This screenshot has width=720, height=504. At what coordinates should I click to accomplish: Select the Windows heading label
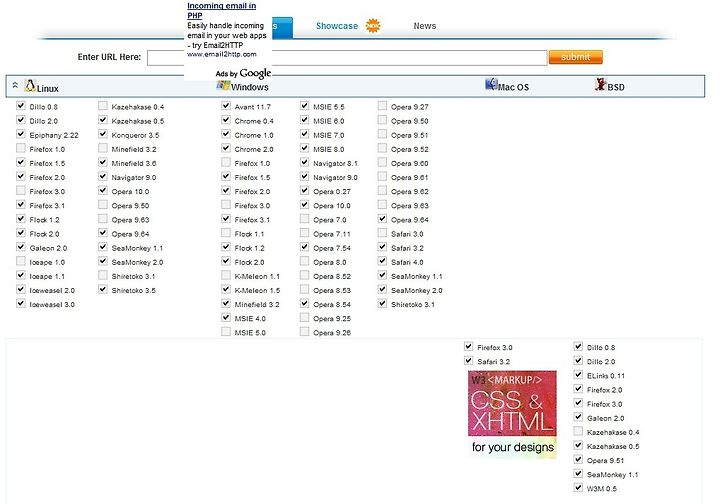[250, 87]
